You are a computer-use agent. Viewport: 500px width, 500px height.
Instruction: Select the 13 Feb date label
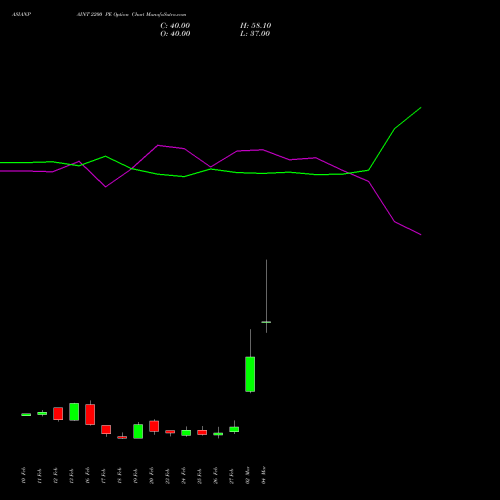pos(71,476)
